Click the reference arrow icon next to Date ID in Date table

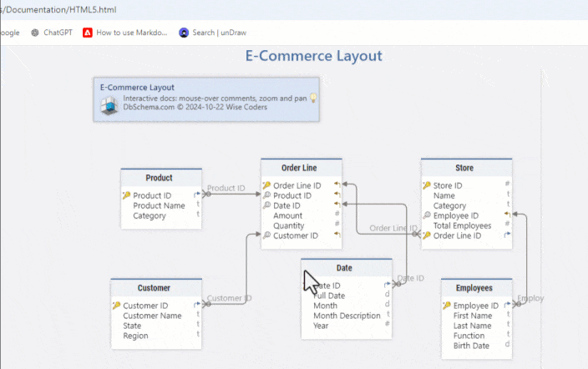[x=387, y=284]
